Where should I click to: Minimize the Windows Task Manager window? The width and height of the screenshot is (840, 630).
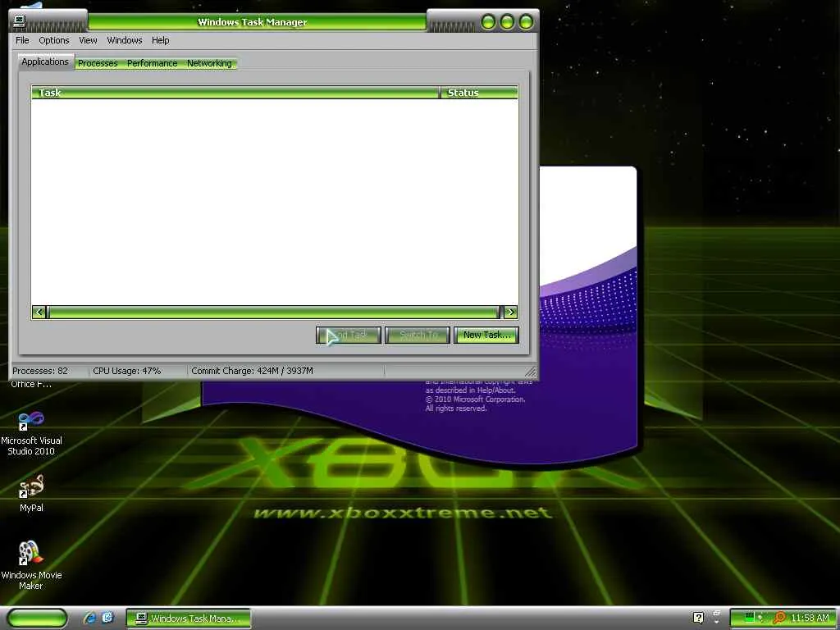[488, 22]
